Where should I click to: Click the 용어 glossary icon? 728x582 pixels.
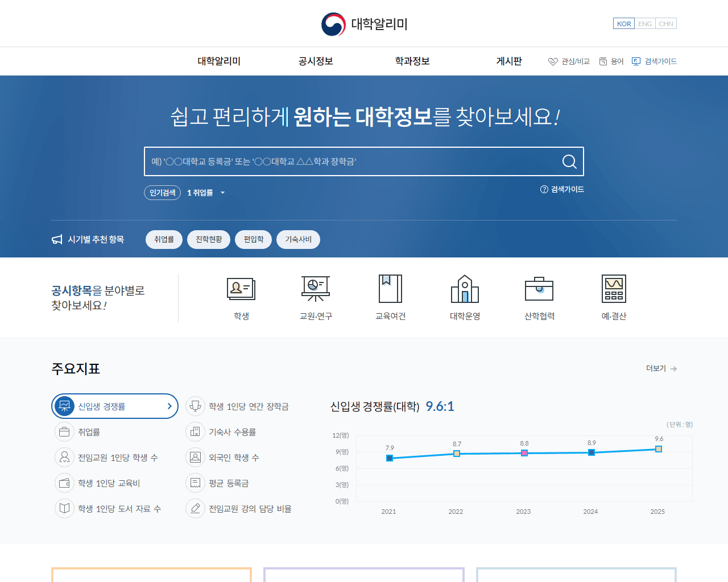tap(603, 61)
